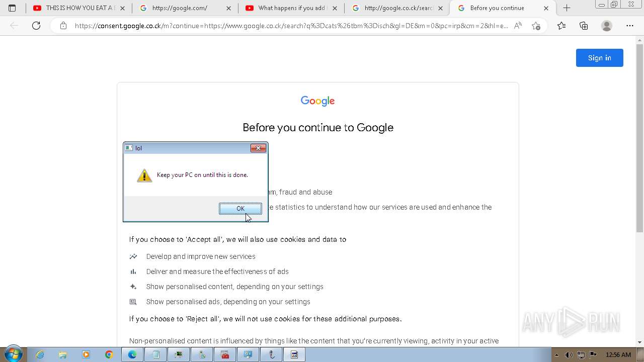
Task: Click the site padlock info icon
Action: click(x=63, y=26)
